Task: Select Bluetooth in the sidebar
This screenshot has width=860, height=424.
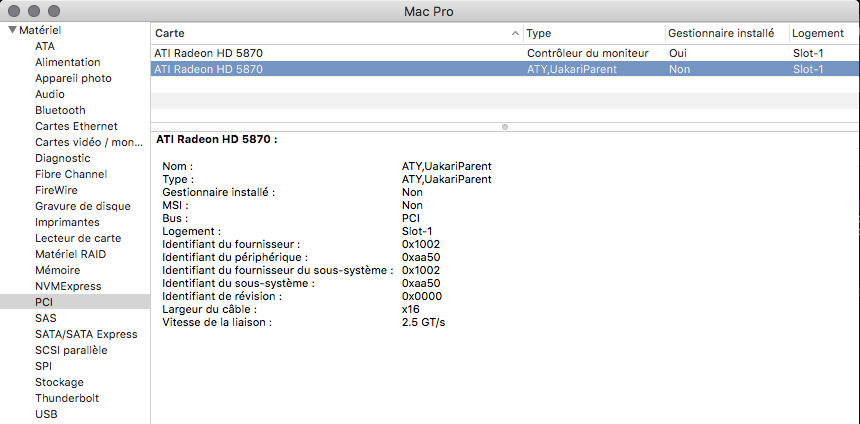Action: tap(60, 110)
